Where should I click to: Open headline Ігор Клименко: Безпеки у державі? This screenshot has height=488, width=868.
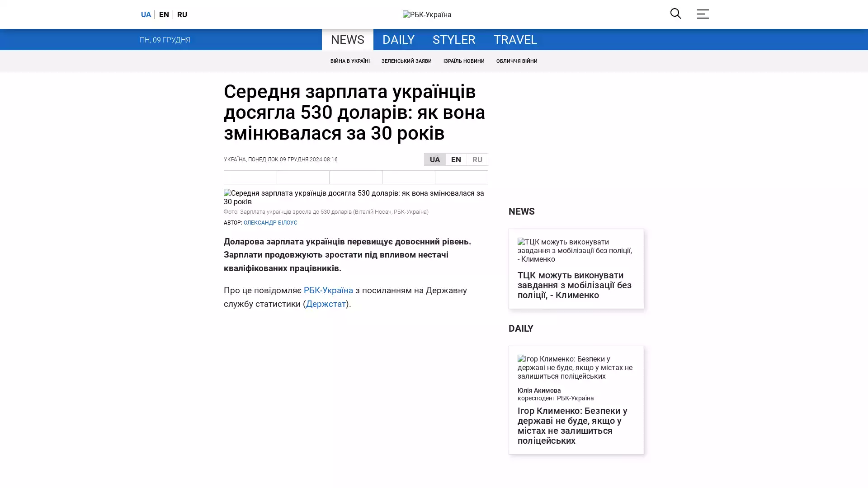pyautogui.click(x=572, y=426)
